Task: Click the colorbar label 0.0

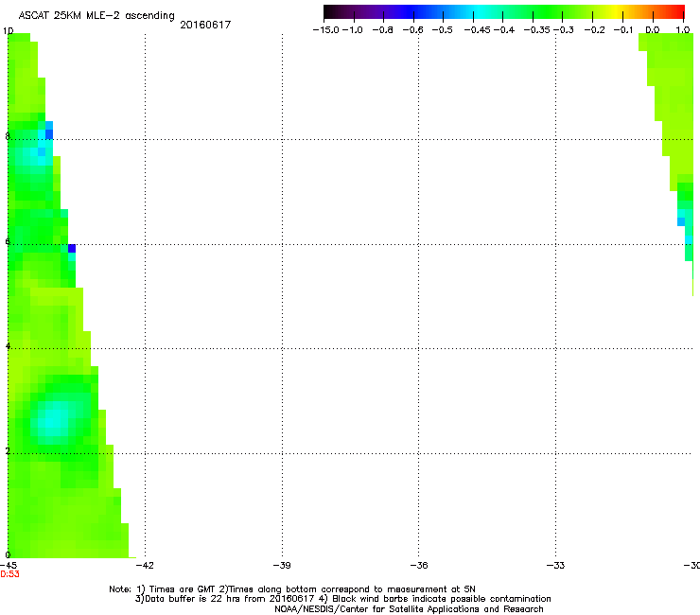Action: coord(653,30)
